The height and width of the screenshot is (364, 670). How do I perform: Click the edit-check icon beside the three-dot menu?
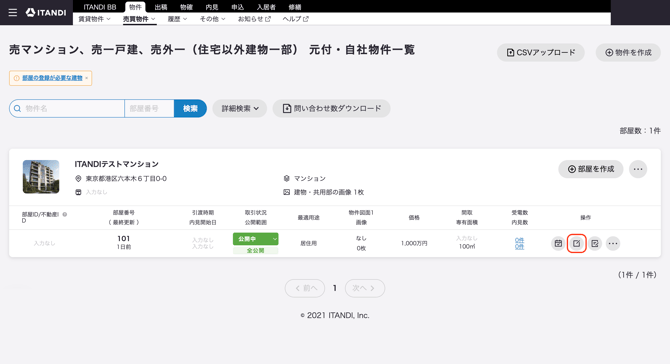[594, 243]
